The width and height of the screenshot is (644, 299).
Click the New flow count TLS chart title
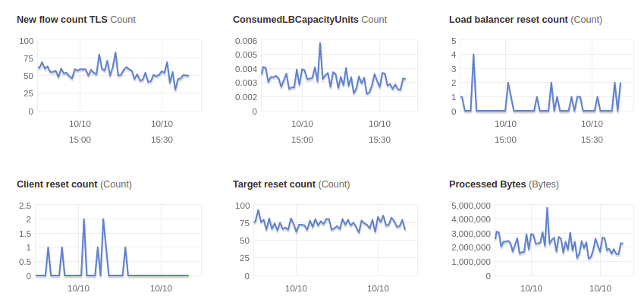click(x=76, y=19)
